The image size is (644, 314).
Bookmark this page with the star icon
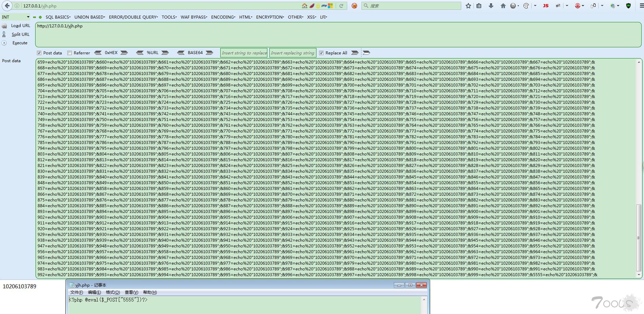(468, 6)
